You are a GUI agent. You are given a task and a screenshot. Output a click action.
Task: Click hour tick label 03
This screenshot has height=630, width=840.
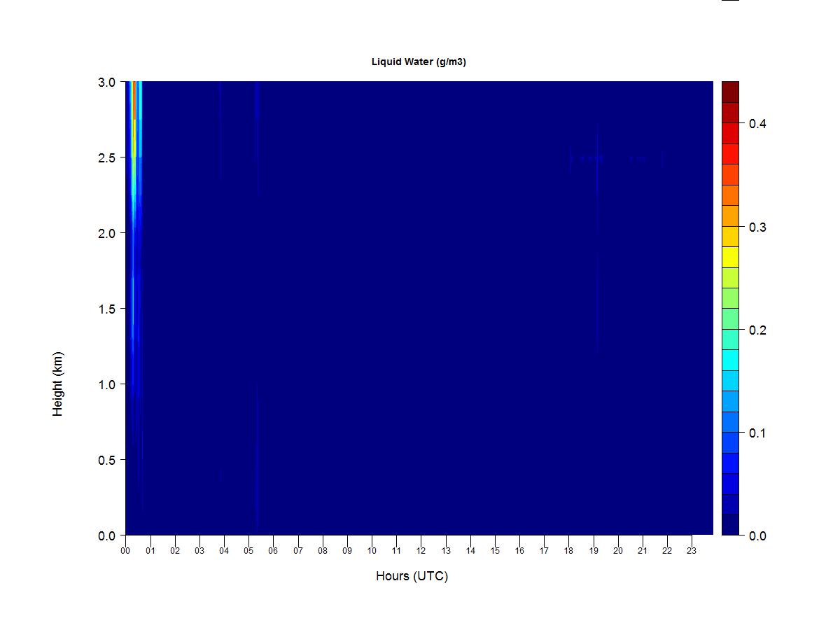pyautogui.click(x=199, y=551)
